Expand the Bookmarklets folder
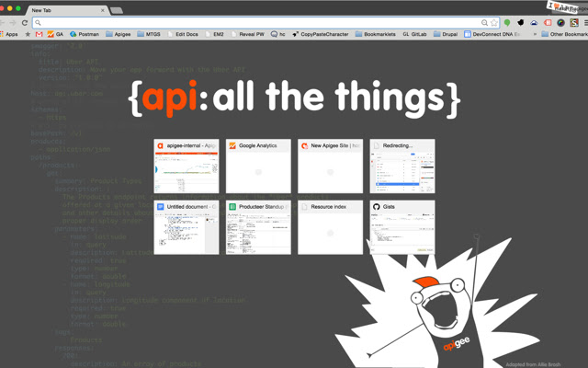Image resolution: width=588 pixels, height=368 pixels. click(x=376, y=34)
